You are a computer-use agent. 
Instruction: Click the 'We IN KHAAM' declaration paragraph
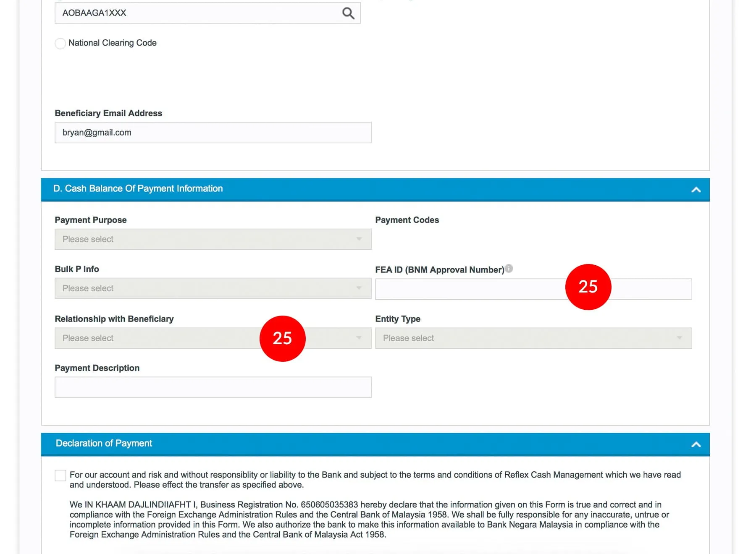point(370,520)
